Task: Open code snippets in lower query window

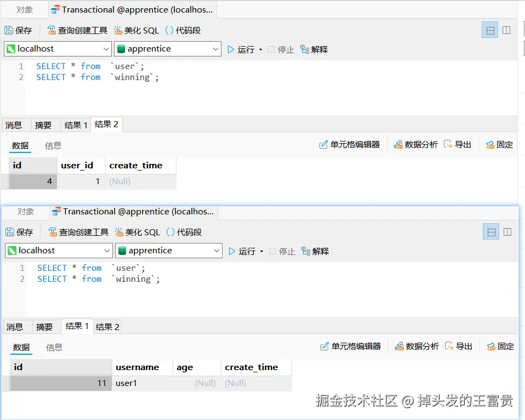Action: click(184, 232)
